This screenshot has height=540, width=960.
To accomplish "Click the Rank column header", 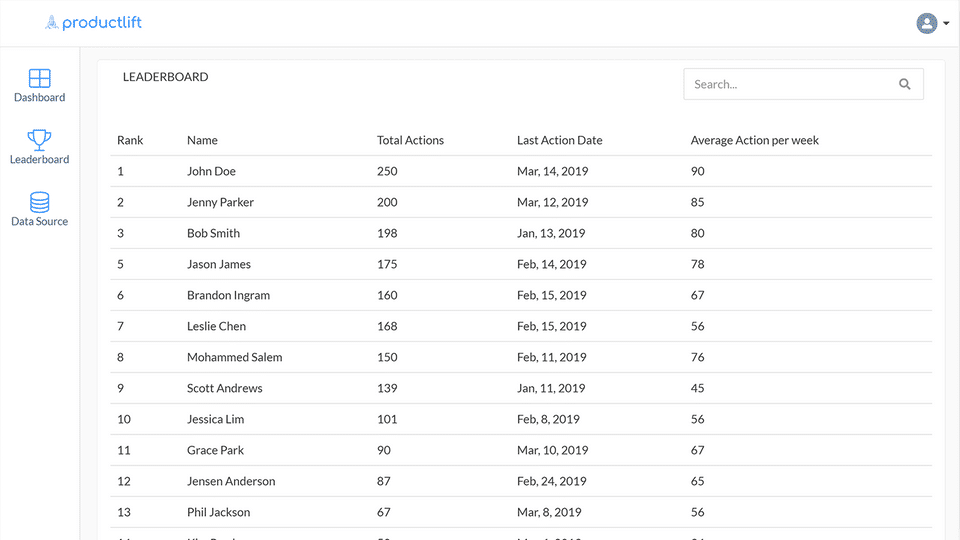I will tap(130, 140).
